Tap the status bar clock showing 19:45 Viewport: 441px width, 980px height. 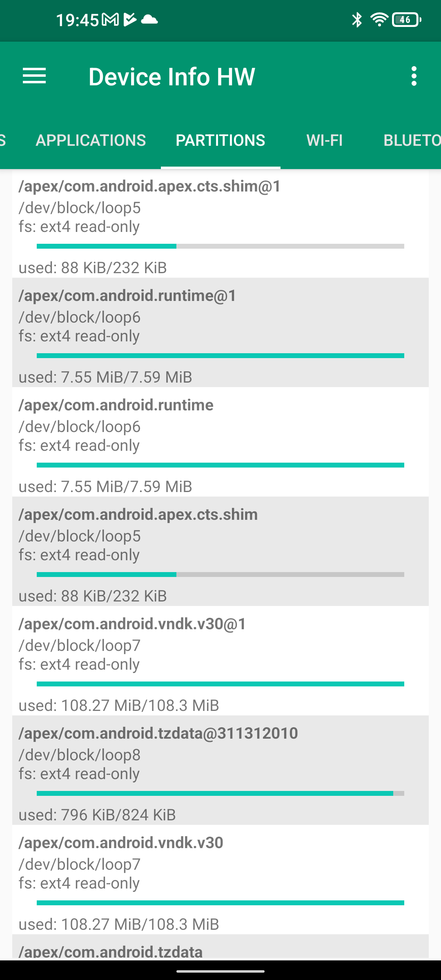coord(77,20)
